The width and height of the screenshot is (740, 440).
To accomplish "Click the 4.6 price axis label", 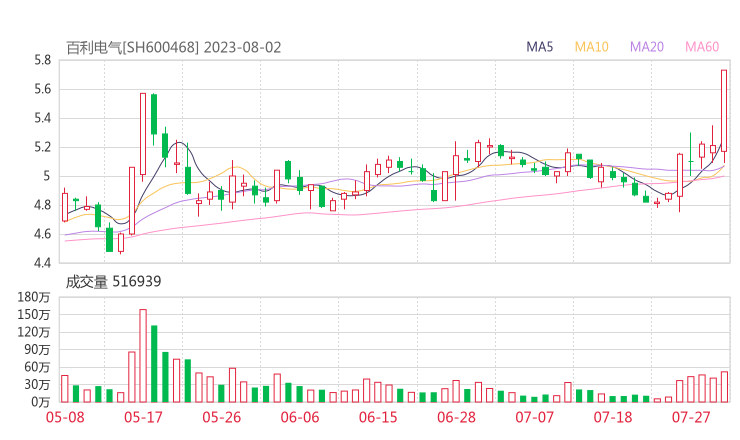I will click(x=42, y=234).
